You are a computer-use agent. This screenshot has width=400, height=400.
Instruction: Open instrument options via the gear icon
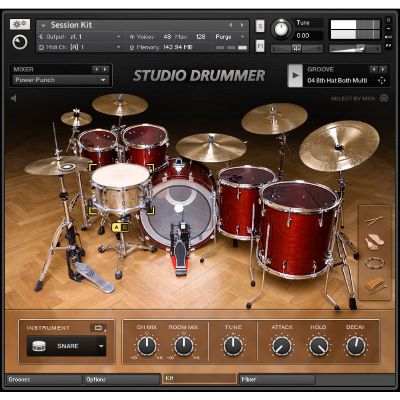click(x=20, y=24)
